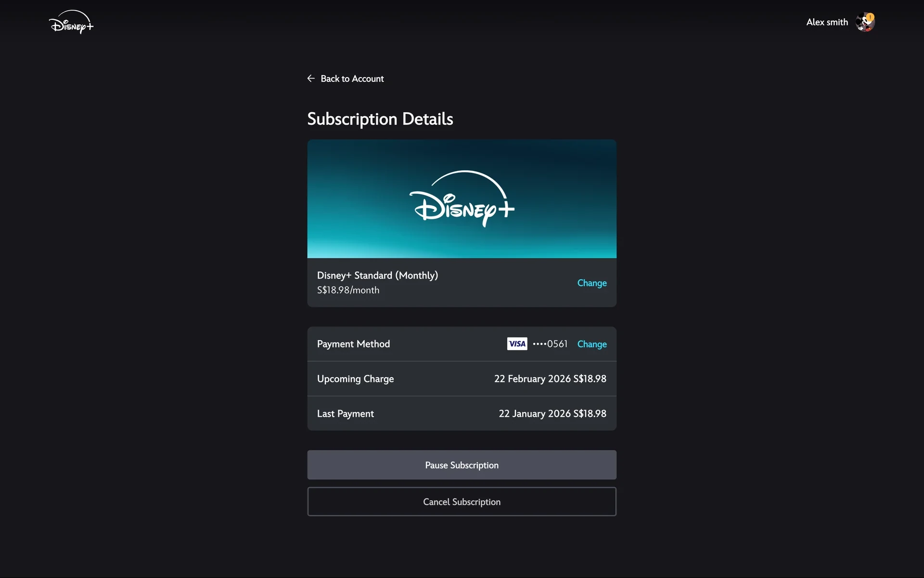Click the Upcoming Charge label
This screenshot has height=578, width=924.
pos(355,379)
